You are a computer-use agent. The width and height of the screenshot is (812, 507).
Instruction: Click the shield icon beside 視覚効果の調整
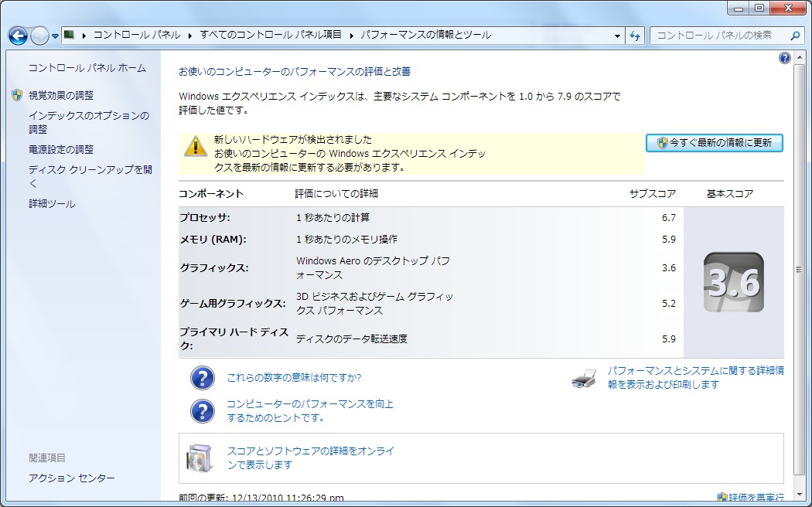point(17,95)
